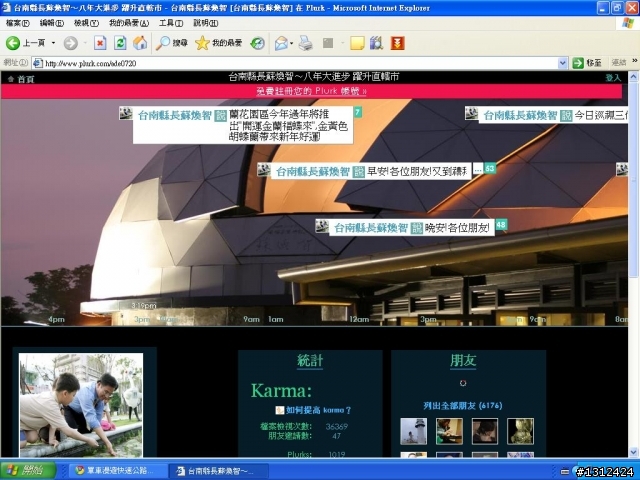Open the 今日巡視 plurk on right
The height and width of the screenshot is (480, 640).
click(x=553, y=116)
